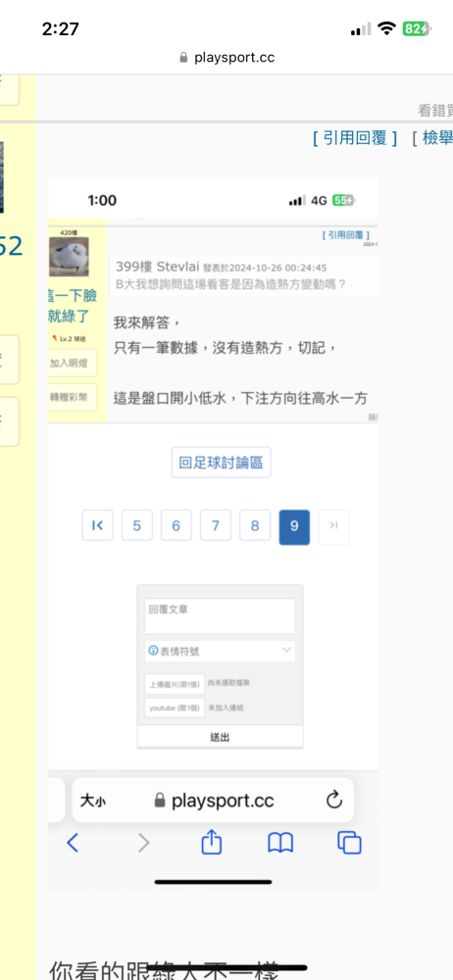Select current page 9 button

294,527
